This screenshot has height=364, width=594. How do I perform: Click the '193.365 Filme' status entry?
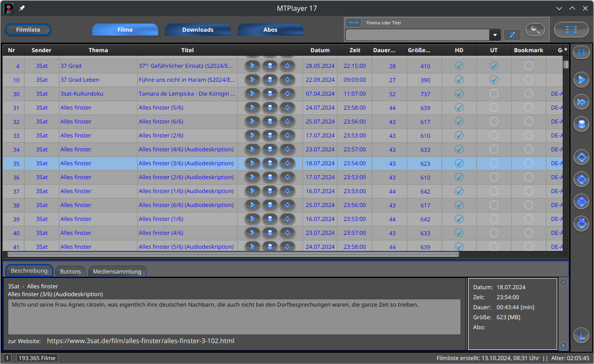click(x=37, y=358)
